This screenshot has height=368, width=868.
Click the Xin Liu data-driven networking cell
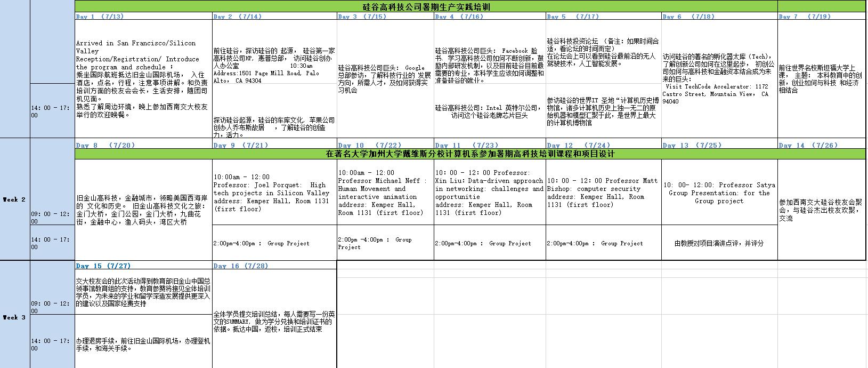[x=489, y=193]
